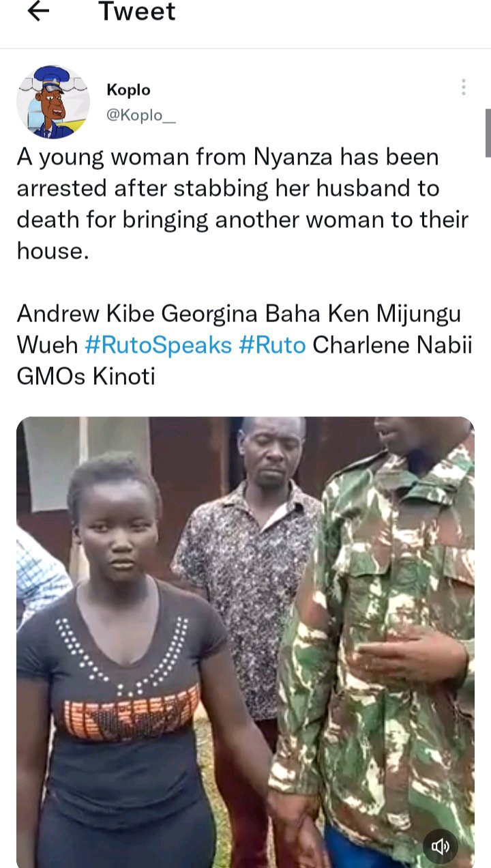Tap the @Koplo_ handle
Image resolution: width=491 pixels, height=868 pixels.
(141, 115)
